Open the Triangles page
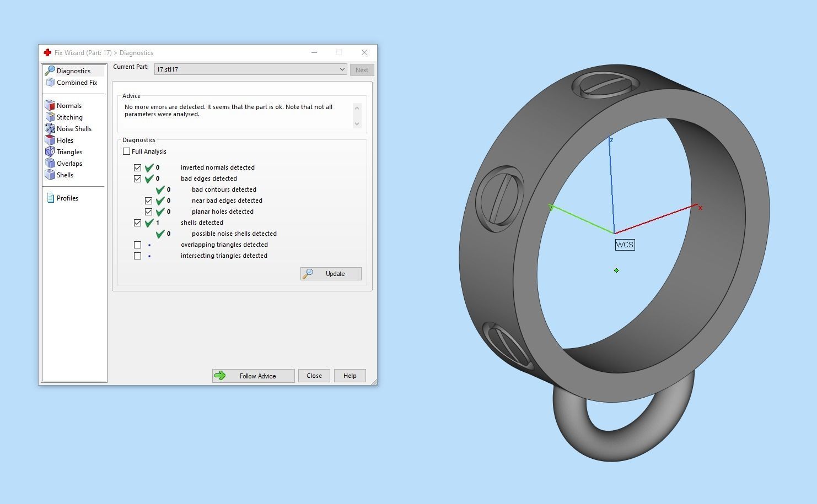This screenshot has width=817, height=504. [x=69, y=151]
